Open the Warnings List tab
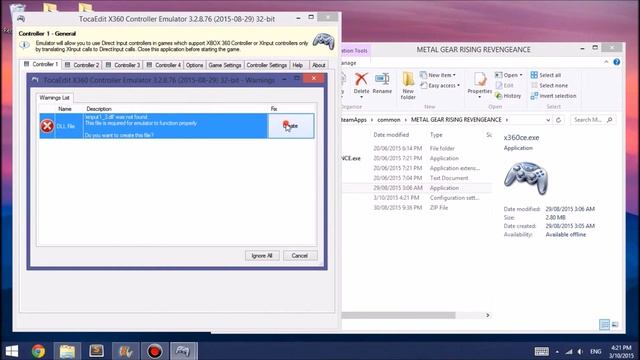The width and height of the screenshot is (640, 360). pyautogui.click(x=54, y=98)
